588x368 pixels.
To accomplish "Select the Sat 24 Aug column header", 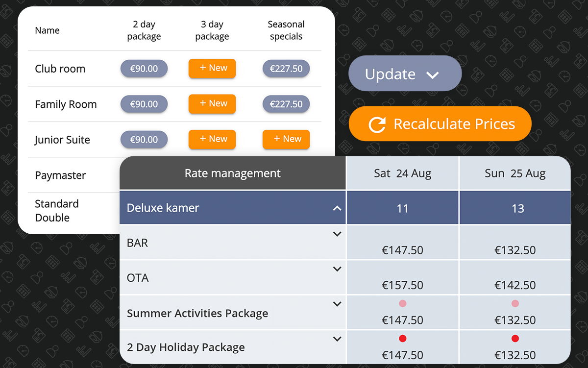I will pos(402,173).
